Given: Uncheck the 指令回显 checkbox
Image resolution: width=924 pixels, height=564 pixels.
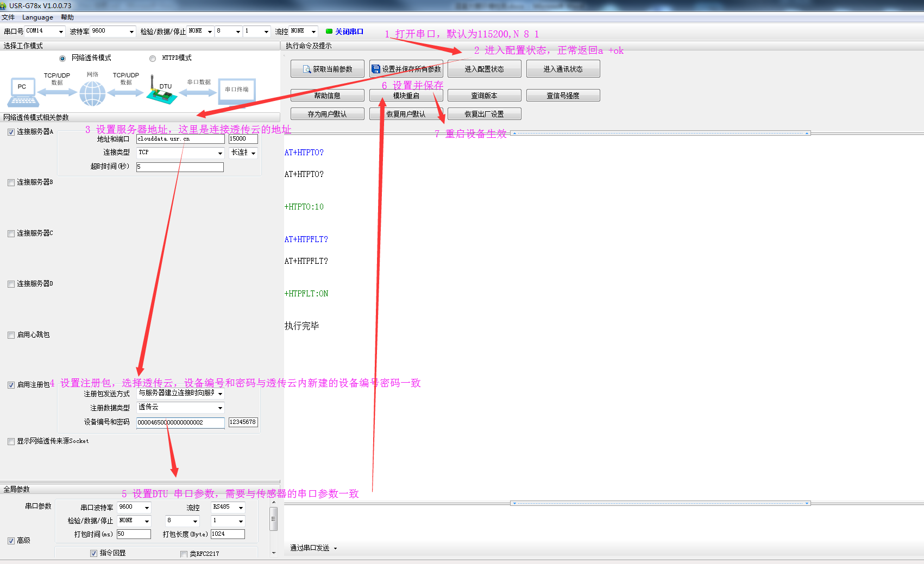Looking at the screenshot, I should pyautogui.click(x=93, y=553).
